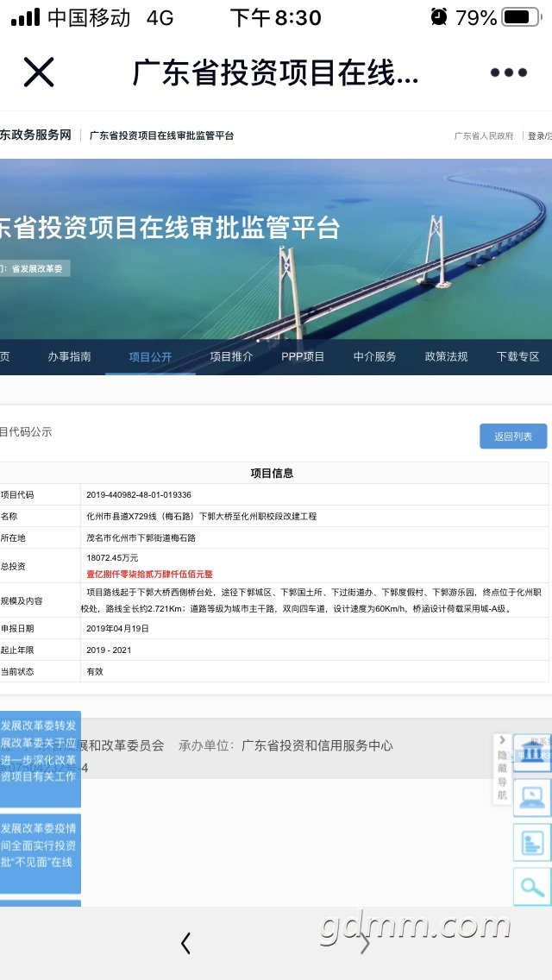Click the government building sidebar icon
Viewport: 552px width, 980px height.
pos(531,753)
